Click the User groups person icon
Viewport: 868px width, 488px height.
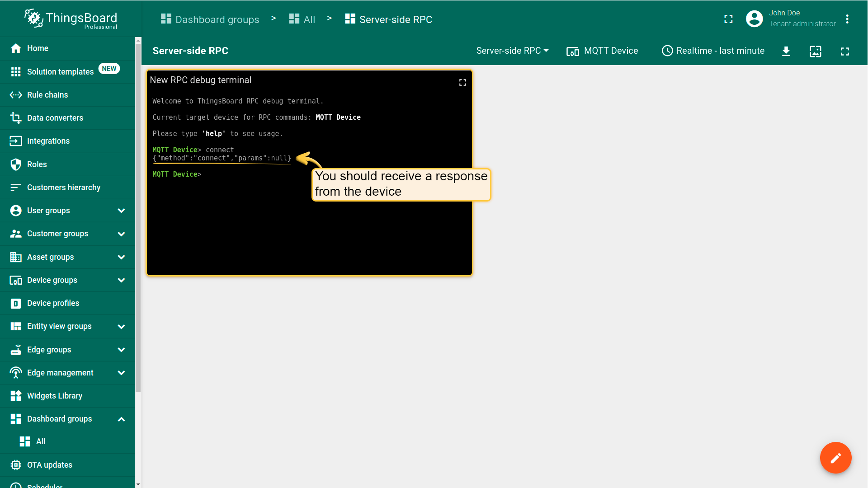[x=16, y=211]
